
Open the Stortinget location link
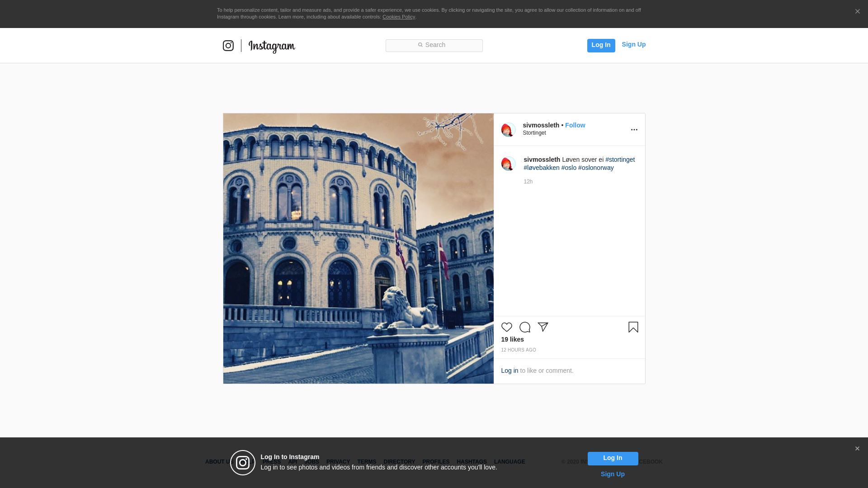click(x=534, y=133)
